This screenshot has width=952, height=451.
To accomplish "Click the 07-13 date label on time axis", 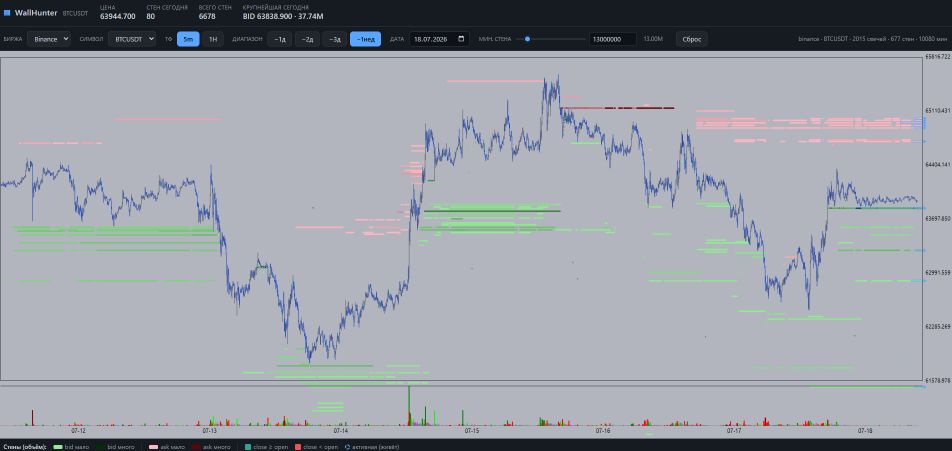I will pyautogui.click(x=209, y=430).
